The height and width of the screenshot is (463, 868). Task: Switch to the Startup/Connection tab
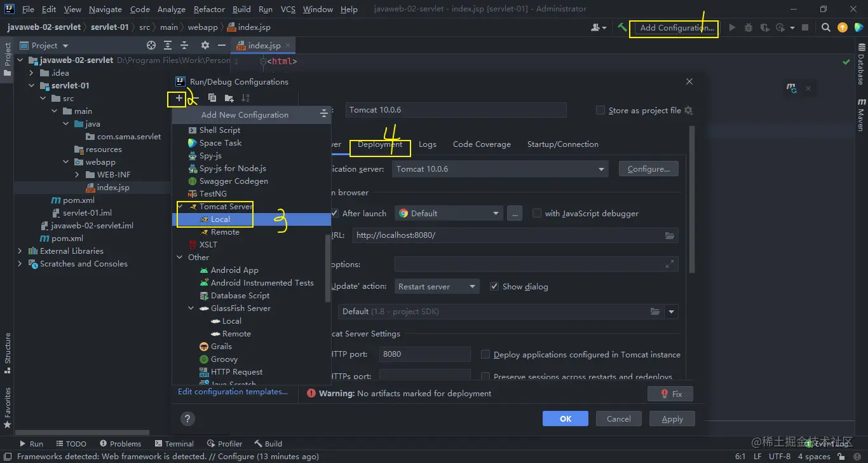click(x=563, y=144)
